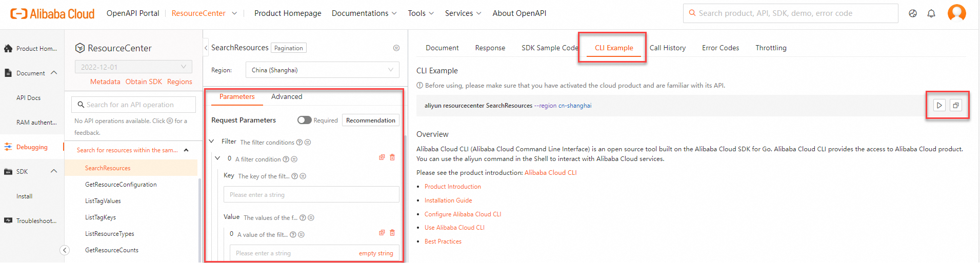Screen dimensions: 980x263
Task: Click 'empty string' in value field
Action: (x=376, y=253)
